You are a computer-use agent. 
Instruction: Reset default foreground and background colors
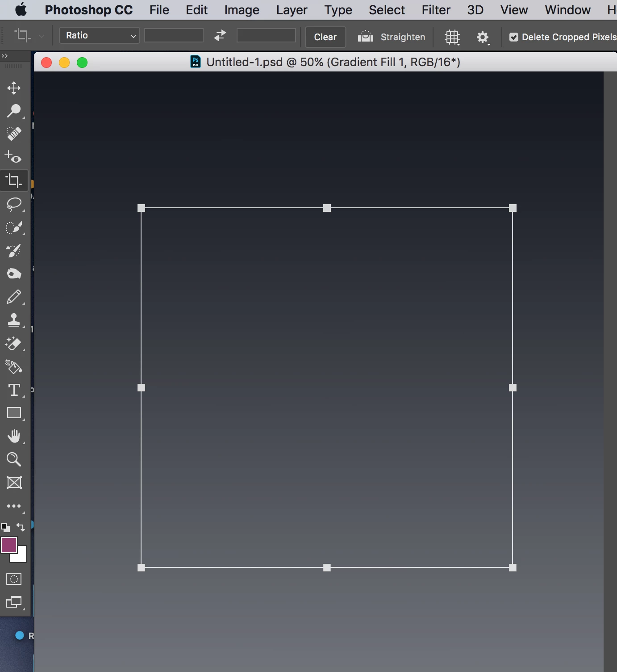5,528
